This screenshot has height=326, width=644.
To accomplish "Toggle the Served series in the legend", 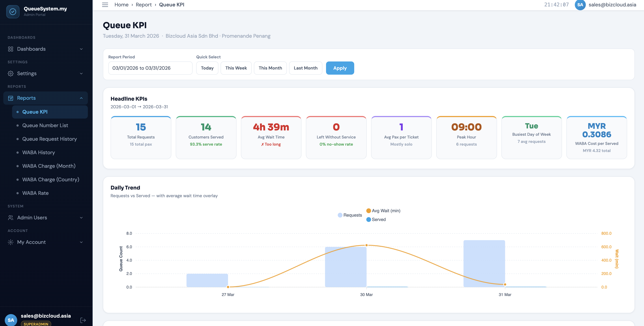I will tap(376, 219).
